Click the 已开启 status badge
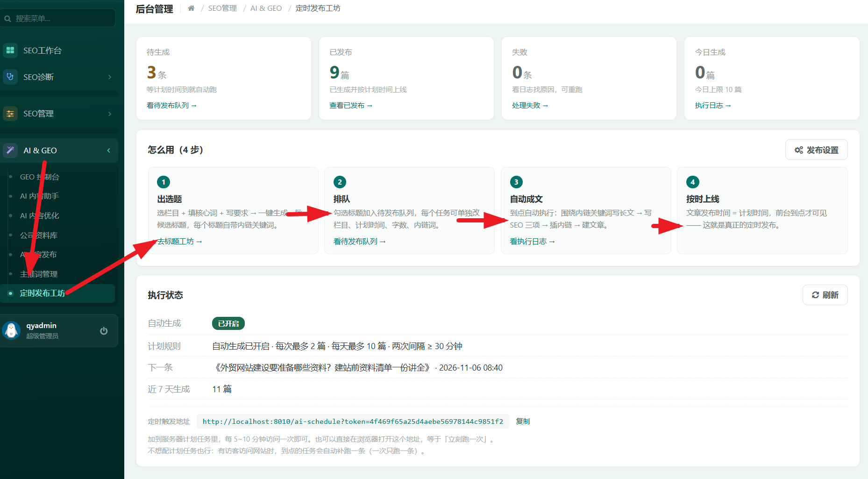Screen dimensions: 868x479 pyautogui.click(x=228, y=323)
